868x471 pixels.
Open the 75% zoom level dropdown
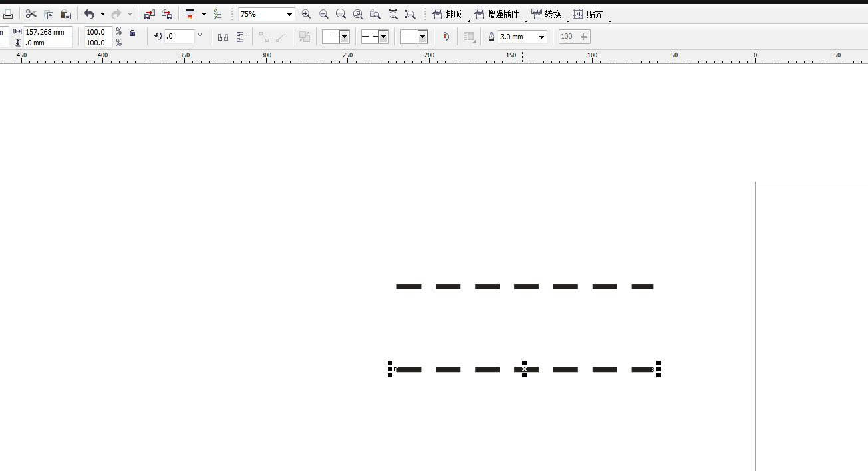click(289, 14)
